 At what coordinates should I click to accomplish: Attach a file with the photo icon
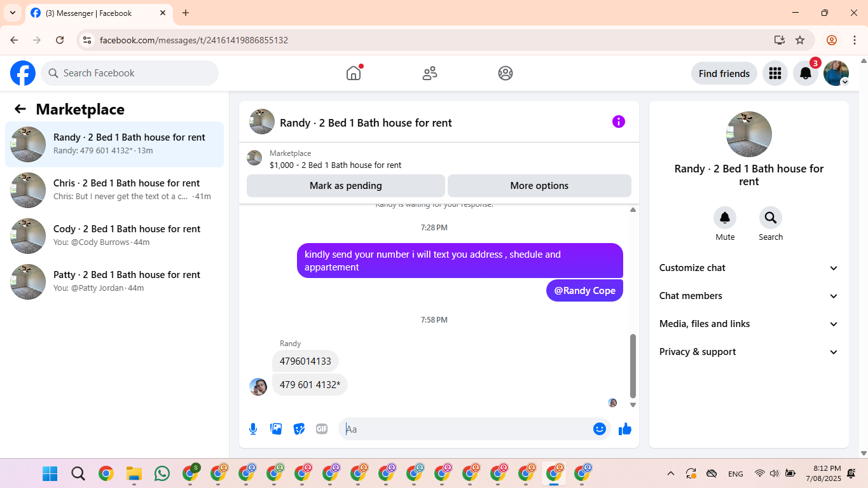pyautogui.click(x=276, y=429)
